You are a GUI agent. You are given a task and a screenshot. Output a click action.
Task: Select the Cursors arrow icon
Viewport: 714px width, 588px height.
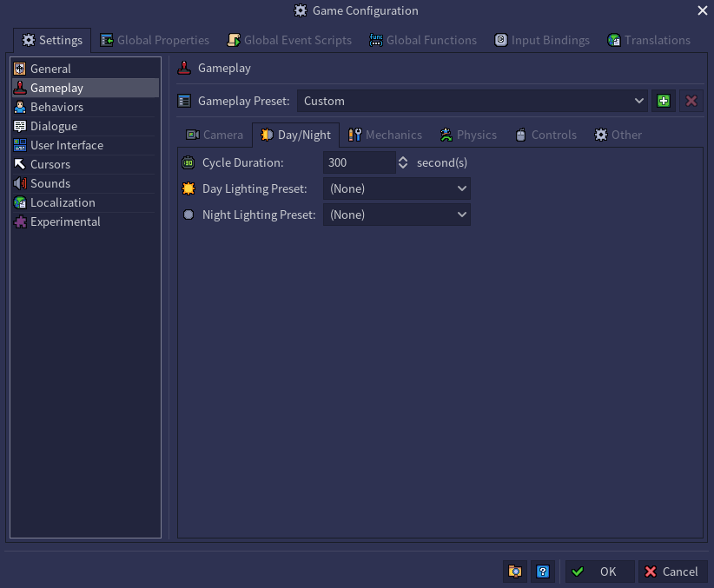[x=20, y=164]
